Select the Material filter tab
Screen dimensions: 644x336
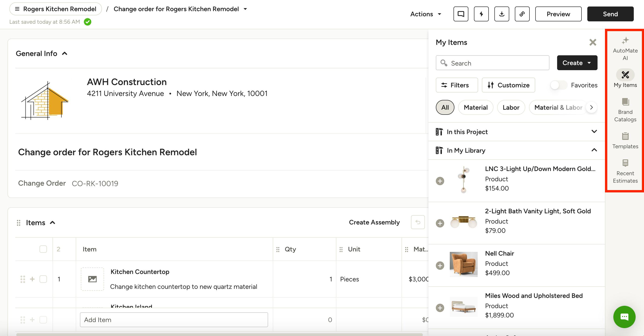click(x=475, y=108)
